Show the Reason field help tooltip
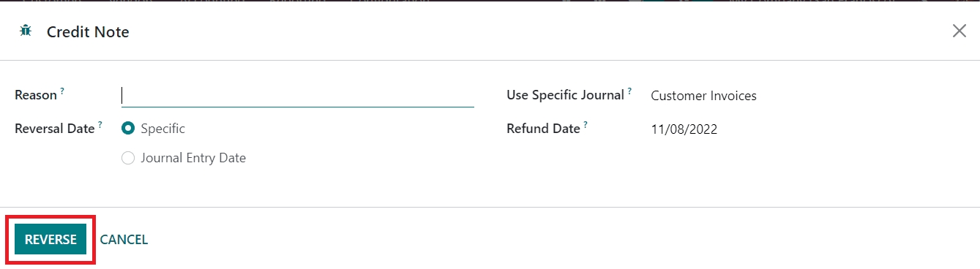Screen dimensions: 980x269 point(62,91)
